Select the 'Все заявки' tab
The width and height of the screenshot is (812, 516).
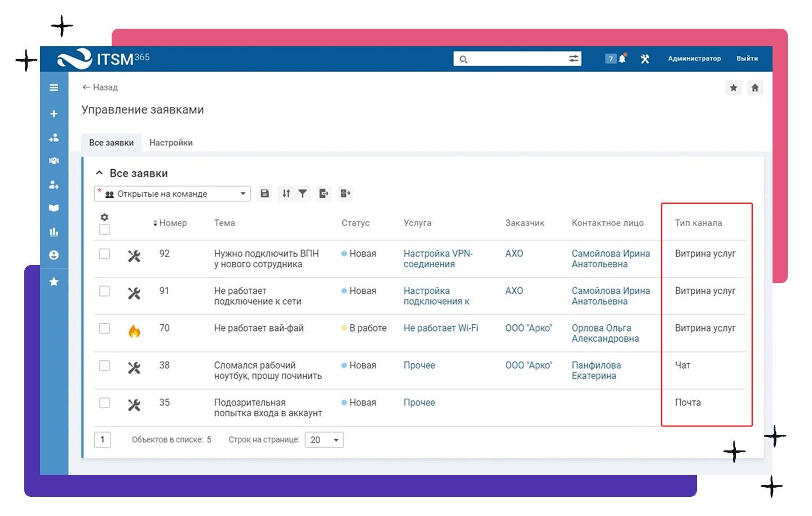[111, 143]
